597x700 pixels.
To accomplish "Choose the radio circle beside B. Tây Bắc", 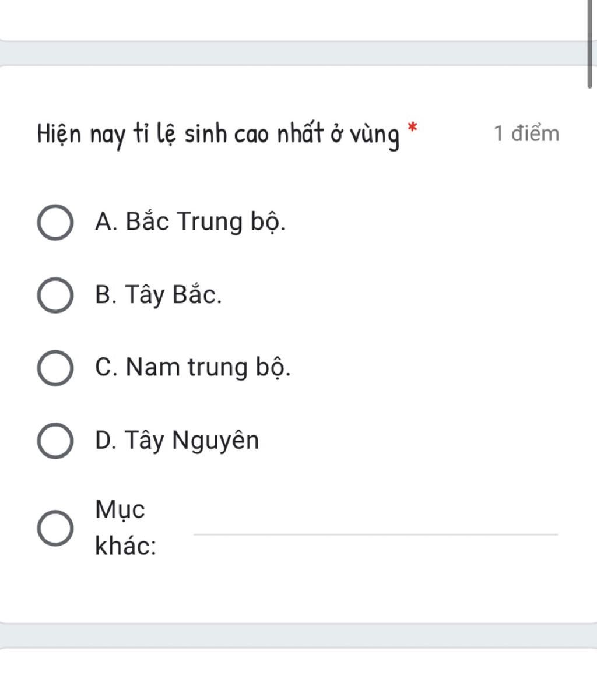I will (x=55, y=296).
